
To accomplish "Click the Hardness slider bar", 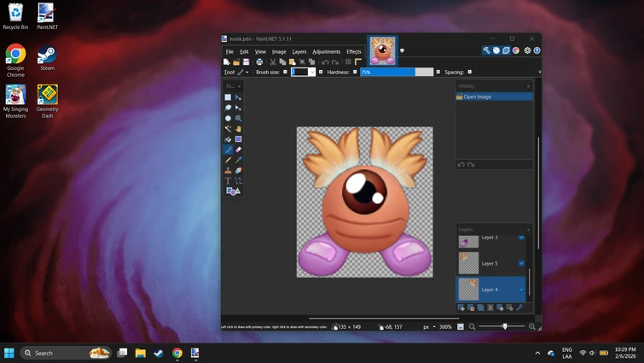I will 397,73.
